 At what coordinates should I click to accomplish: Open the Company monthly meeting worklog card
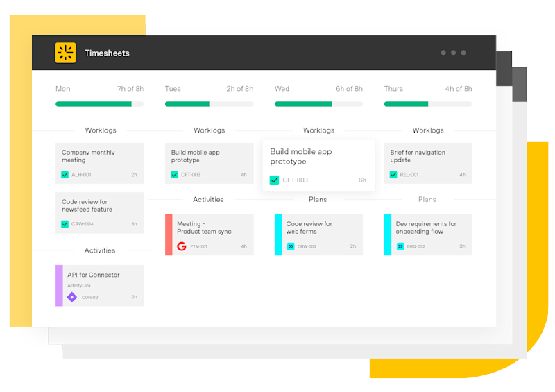[x=99, y=163]
